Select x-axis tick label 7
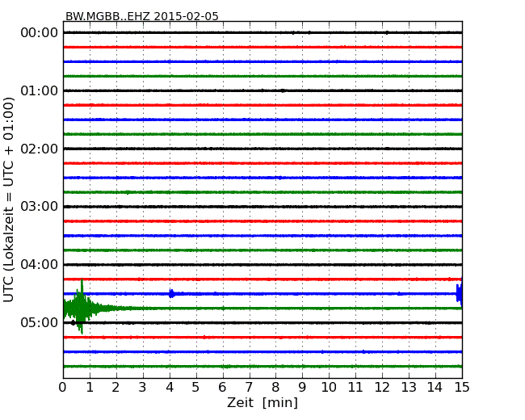Viewport: 525px width, 420px height. [249, 388]
